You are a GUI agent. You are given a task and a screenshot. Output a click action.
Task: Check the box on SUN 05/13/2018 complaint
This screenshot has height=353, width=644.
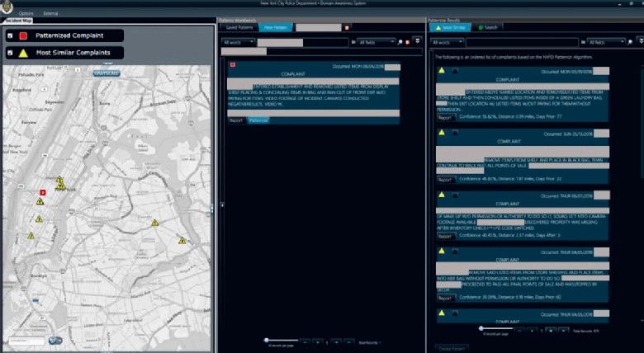tap(455, 133)
